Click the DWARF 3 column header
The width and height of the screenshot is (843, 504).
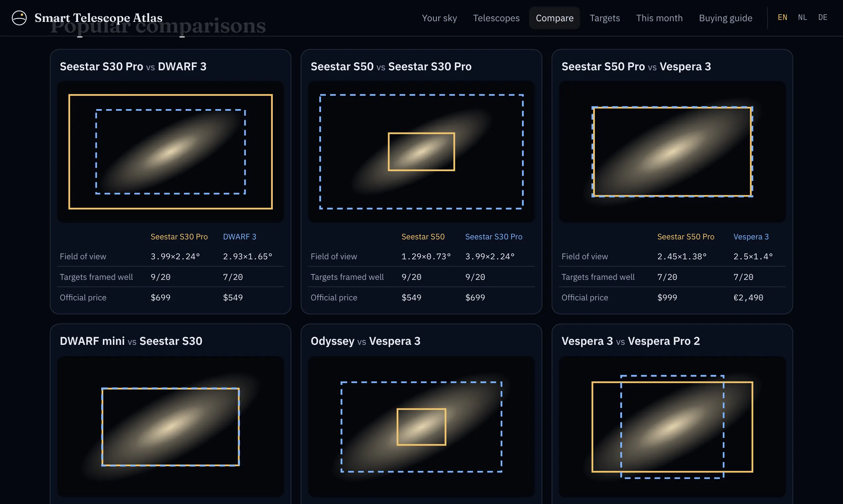tap(239, 237)
